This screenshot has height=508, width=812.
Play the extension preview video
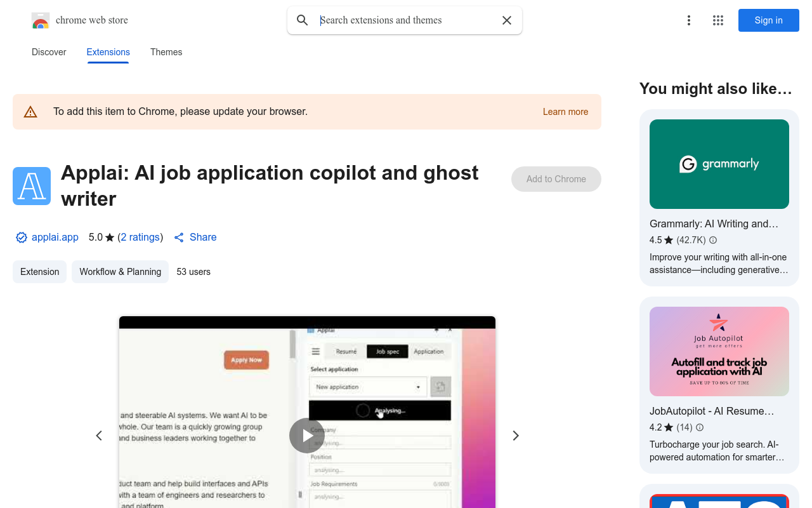pos(307,436)
